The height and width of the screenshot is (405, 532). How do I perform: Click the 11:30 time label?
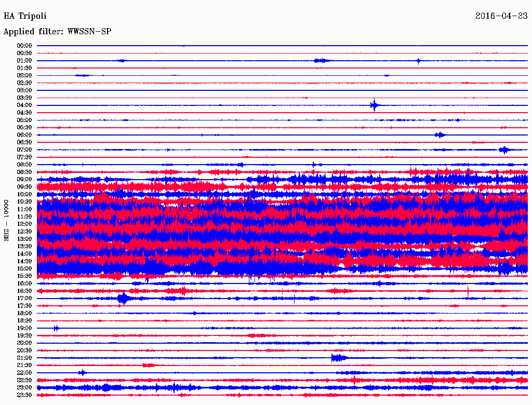24,217
